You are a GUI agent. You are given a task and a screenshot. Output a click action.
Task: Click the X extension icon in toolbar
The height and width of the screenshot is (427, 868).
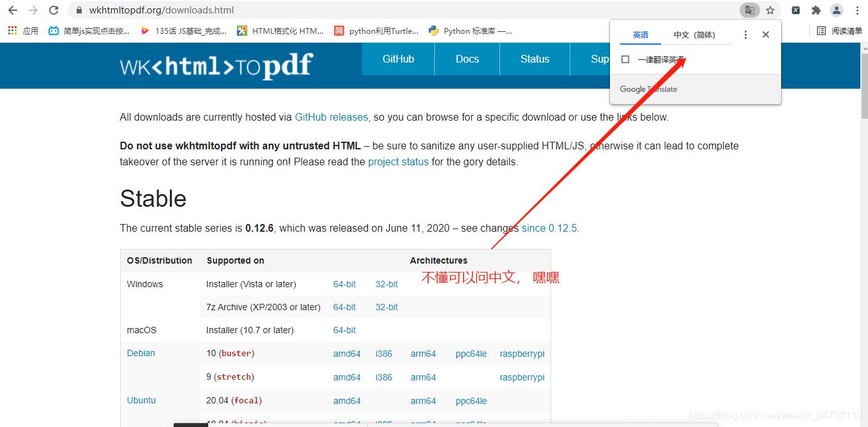point(795,10)
